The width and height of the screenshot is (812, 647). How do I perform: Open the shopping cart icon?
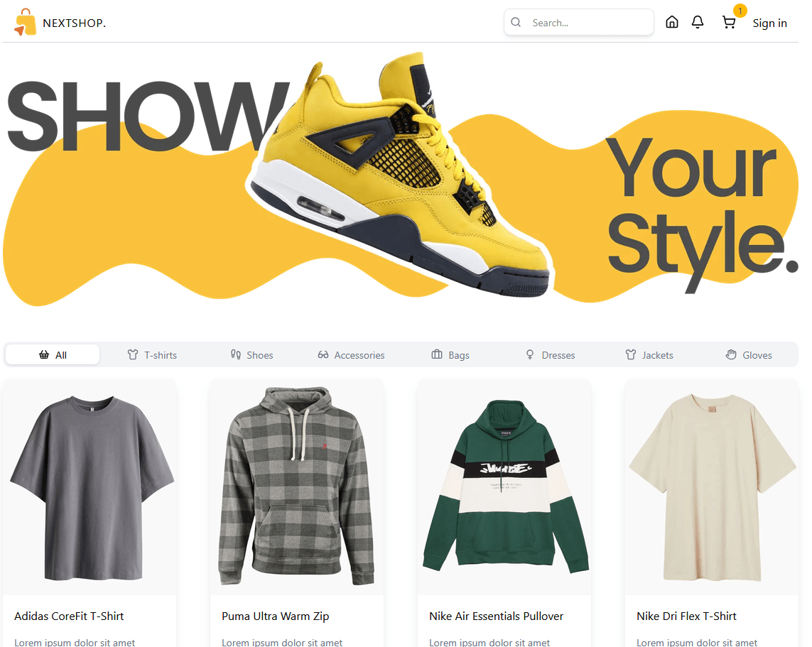[x=729, y=22]
